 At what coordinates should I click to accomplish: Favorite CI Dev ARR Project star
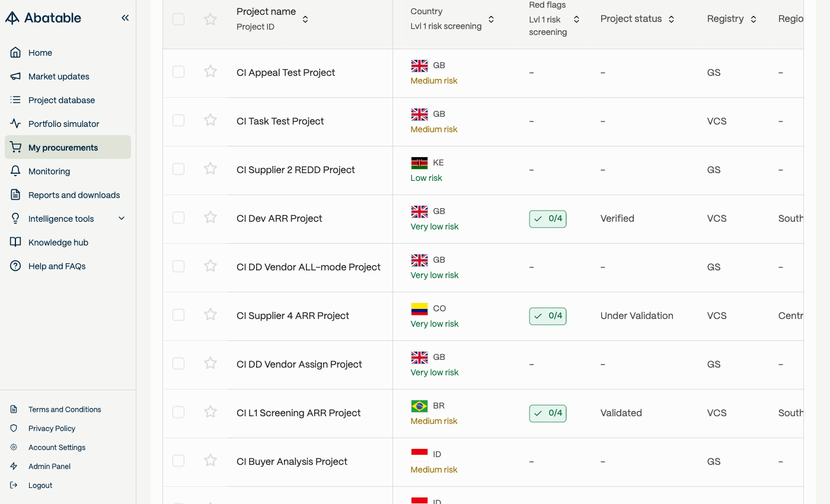[x=210, y=218]
